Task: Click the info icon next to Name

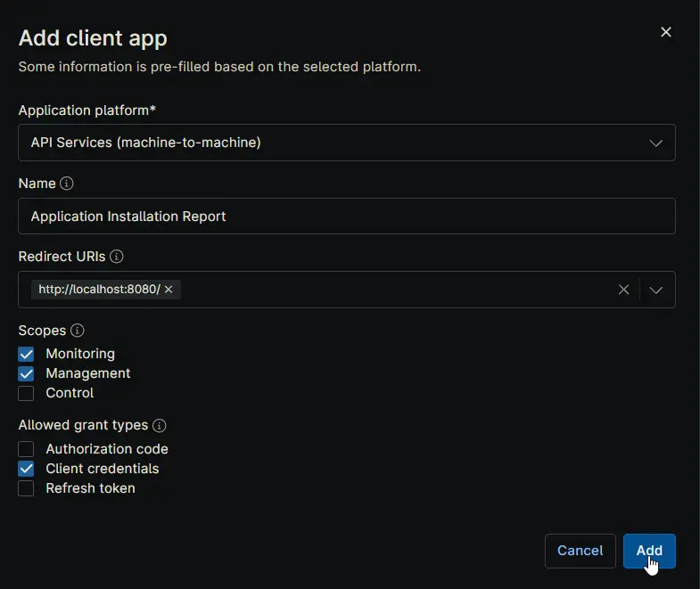Action: tap(67, 184)
